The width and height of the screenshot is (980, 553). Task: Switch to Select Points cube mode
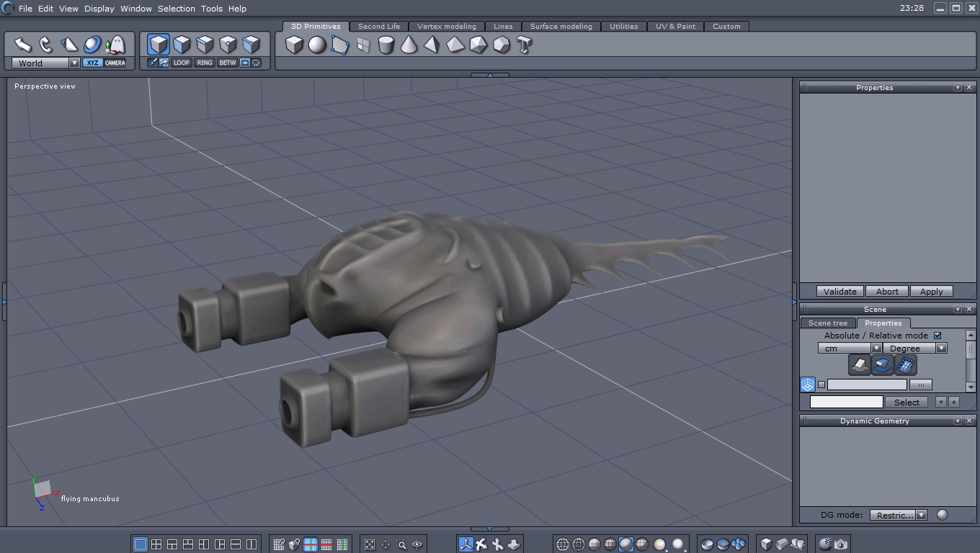pyautogui.click(x=228, y=45)
